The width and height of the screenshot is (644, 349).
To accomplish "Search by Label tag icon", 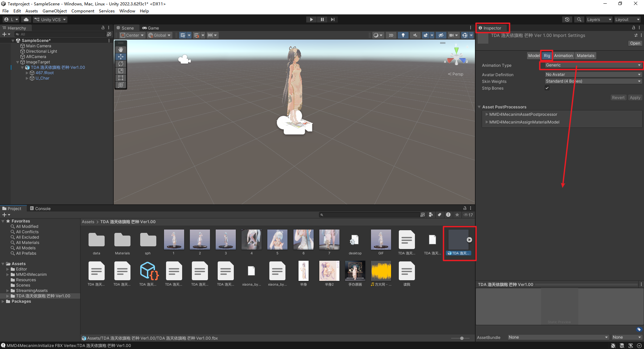I will pos(439,215).
